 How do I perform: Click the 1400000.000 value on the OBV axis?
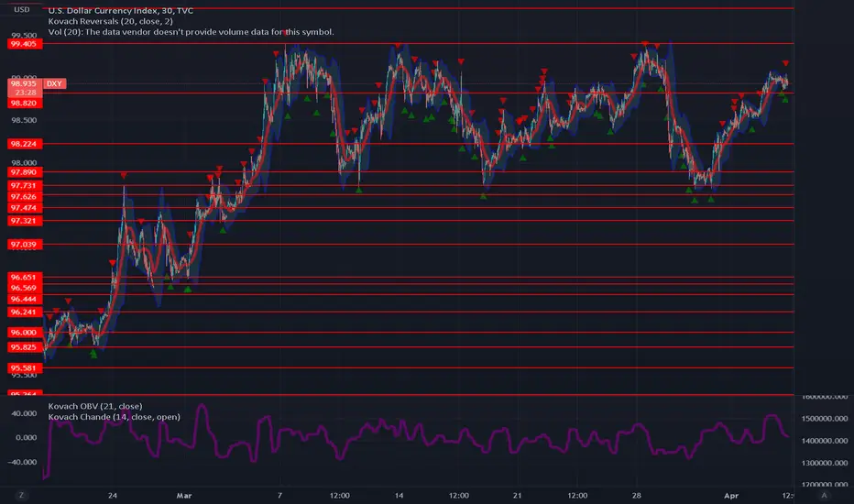tap(825, 440)
